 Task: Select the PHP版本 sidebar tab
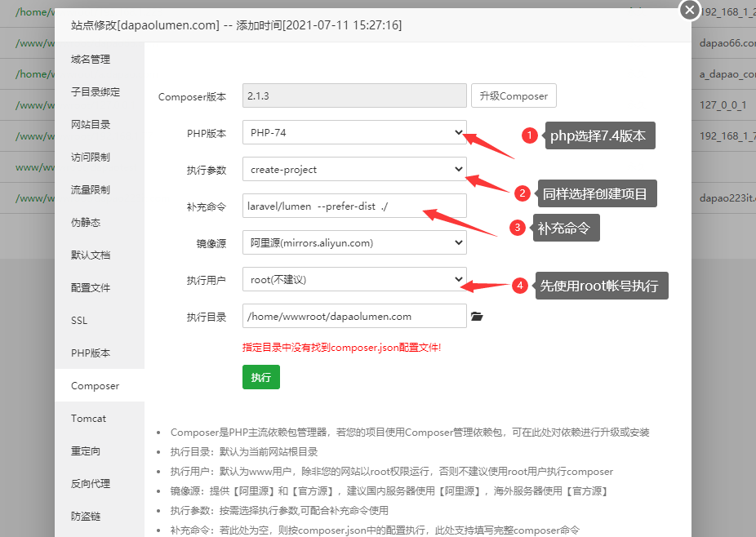pos(100,353)
